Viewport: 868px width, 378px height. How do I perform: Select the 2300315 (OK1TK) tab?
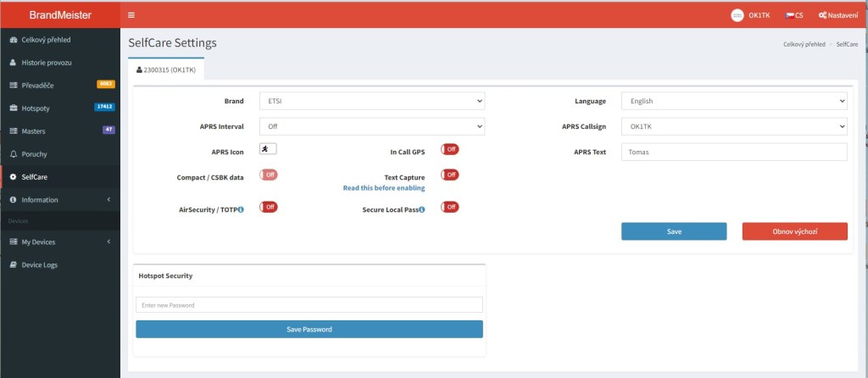point(166,69)
